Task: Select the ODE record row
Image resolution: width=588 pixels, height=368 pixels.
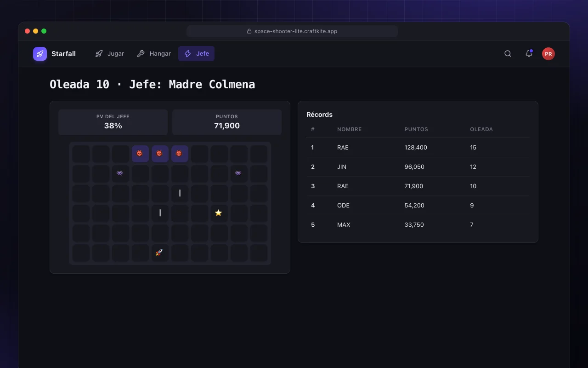Action: 418,206
